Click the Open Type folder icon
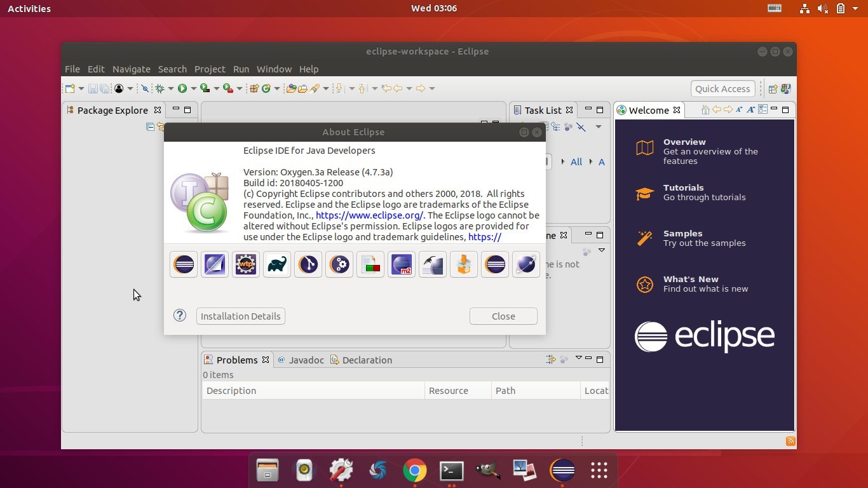This screenshot has width=868, height=488. (x=291, y=88)
